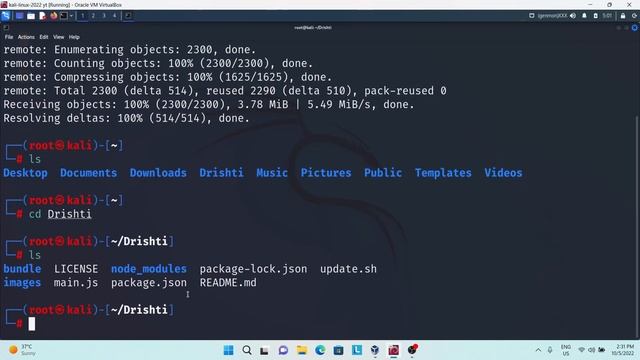
Task: Click the Downloads directory name
Action: click(158, 173)
